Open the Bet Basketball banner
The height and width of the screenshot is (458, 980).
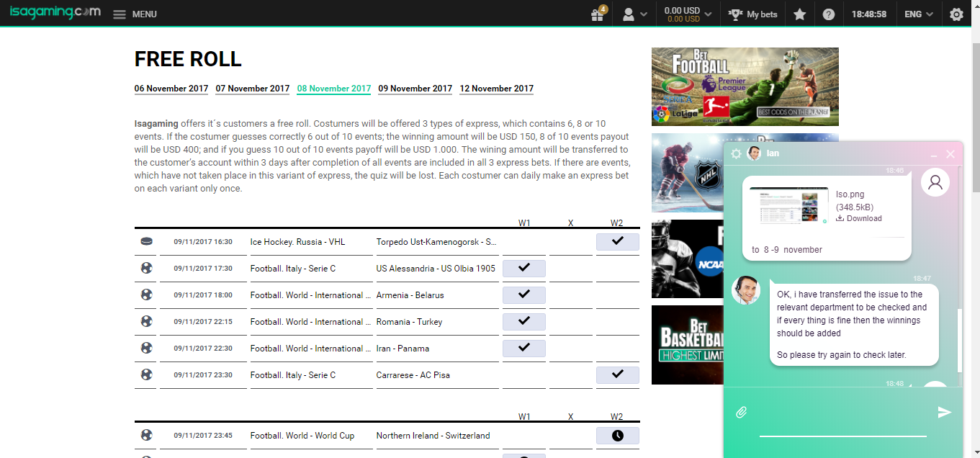point(687,345)
